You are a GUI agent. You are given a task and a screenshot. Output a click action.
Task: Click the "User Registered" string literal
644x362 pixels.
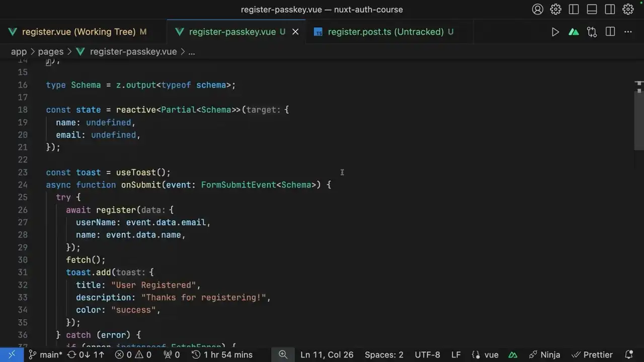[153, 285]
